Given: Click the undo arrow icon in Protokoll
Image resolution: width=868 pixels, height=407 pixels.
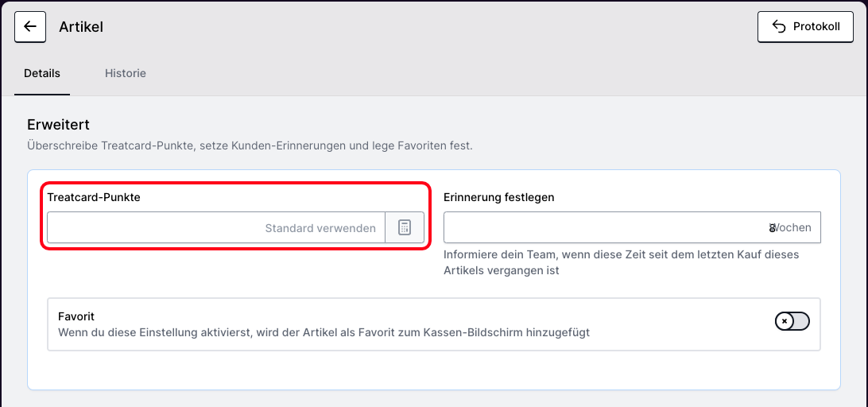Looking at the screenshot, I should [x=779, y=26].
